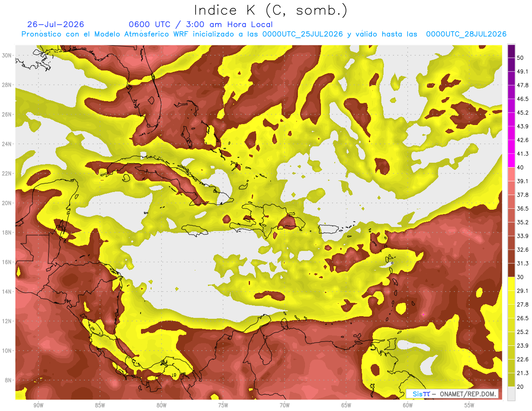
Task: Click the colorbar value '33.9'
Action: (523, 236)
